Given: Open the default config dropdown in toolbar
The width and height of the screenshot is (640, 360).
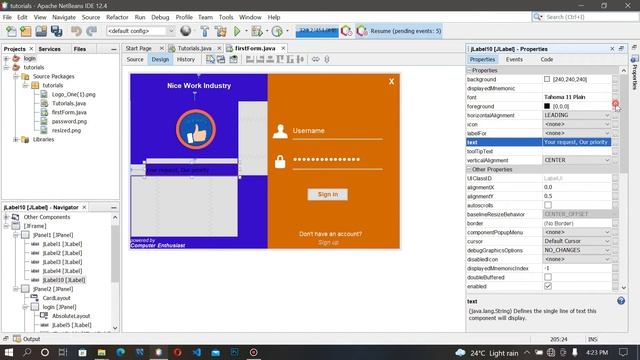Looking at the screenshot, I should [140, 31].
